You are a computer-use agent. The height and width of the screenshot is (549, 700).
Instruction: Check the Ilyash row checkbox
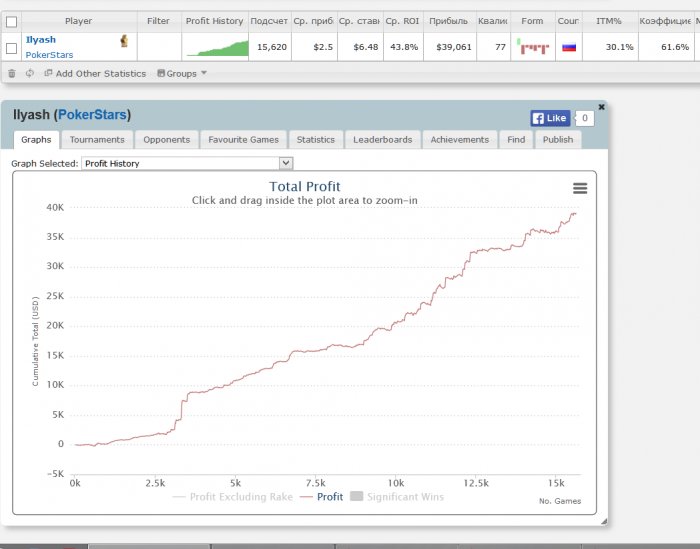[12, 48]
